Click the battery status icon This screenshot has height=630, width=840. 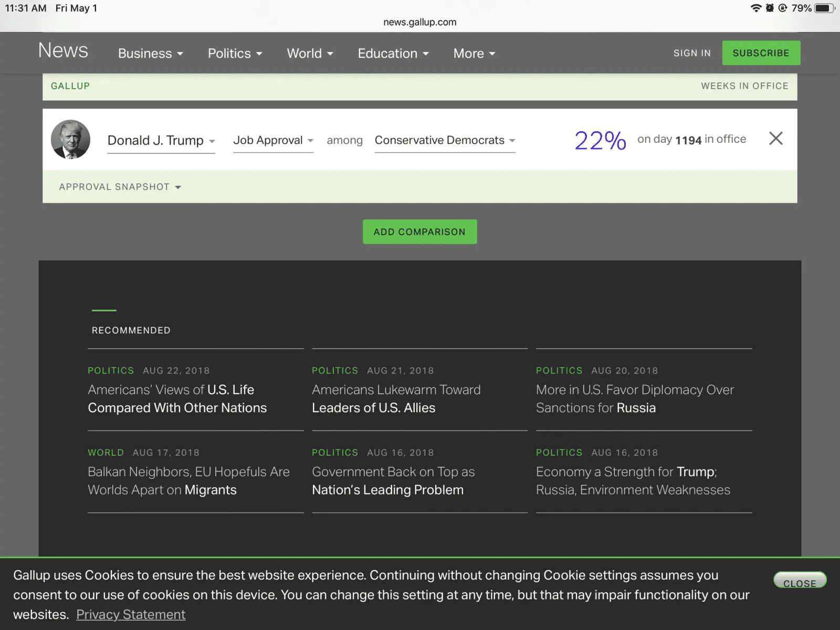tap(824, 8)
